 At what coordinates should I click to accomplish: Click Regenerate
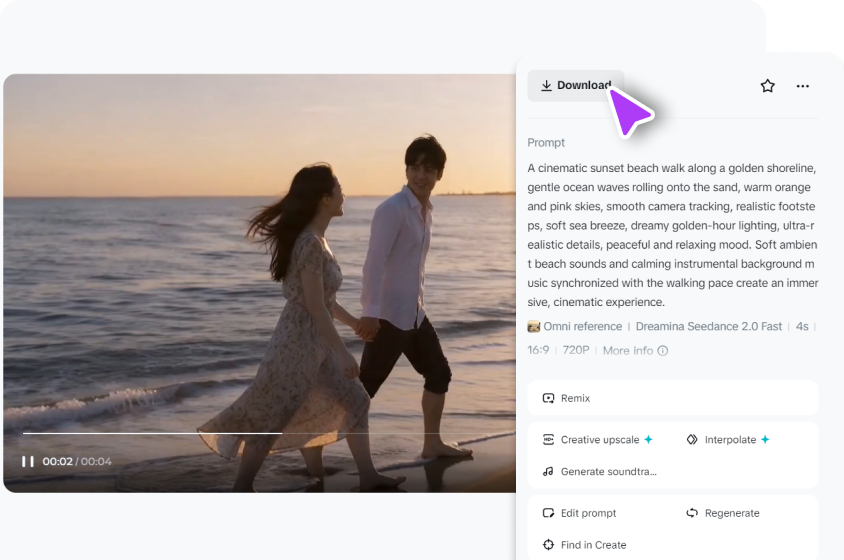coord(723,513)
